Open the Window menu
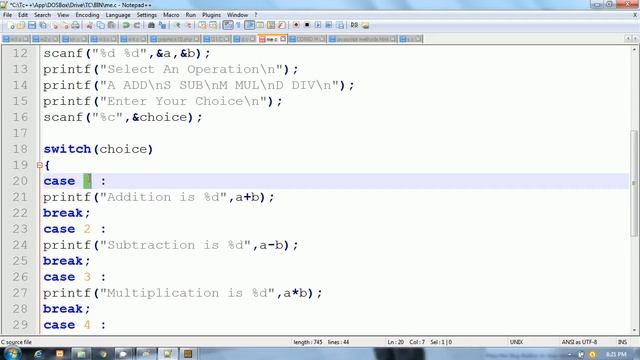The image size is (640, 360). (238, 15)
